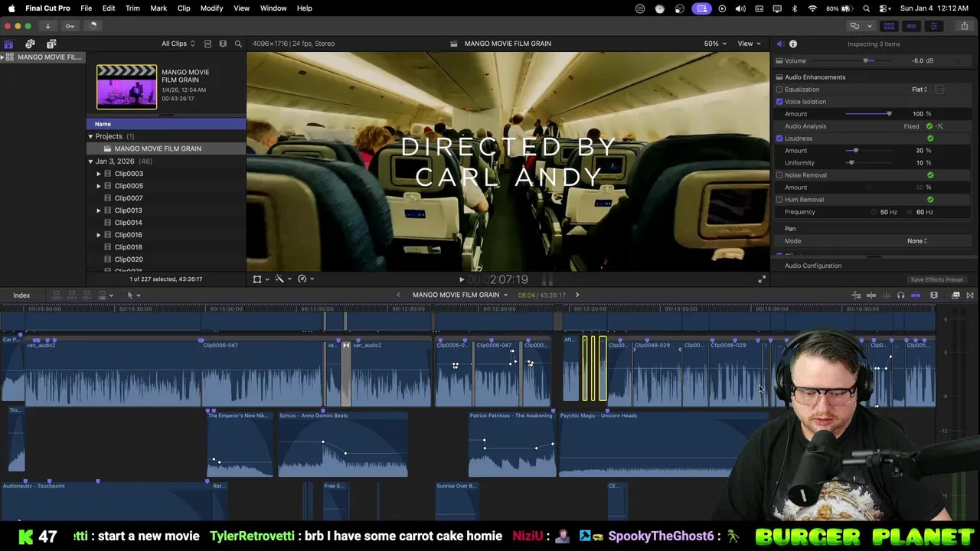Enable the Equalization checkbox
Image resolution: width=980 pixels, height=551 pixels.
click(x=779, y=90)
